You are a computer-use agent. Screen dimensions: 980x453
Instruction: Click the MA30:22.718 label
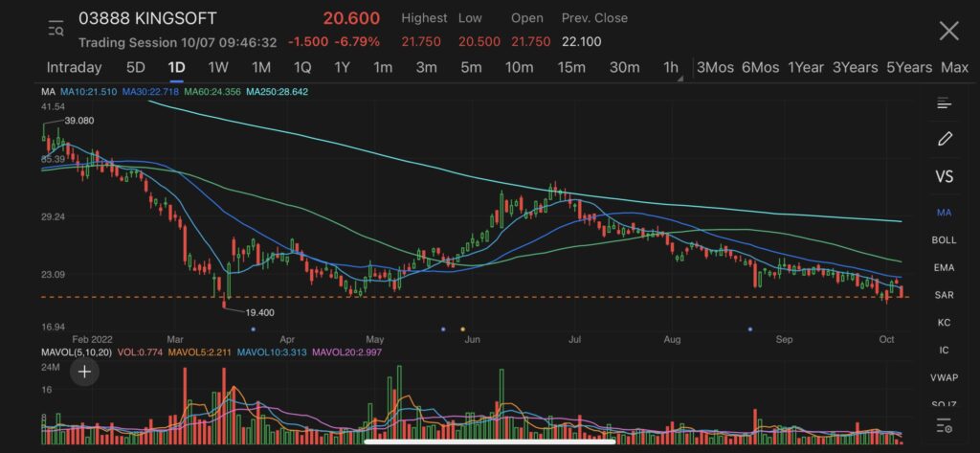(150, 92)
